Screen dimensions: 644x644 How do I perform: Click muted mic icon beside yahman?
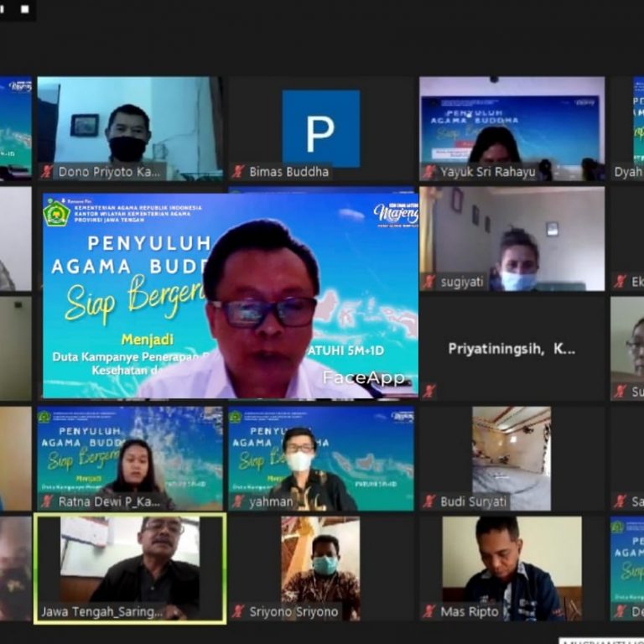pos(238,501)
